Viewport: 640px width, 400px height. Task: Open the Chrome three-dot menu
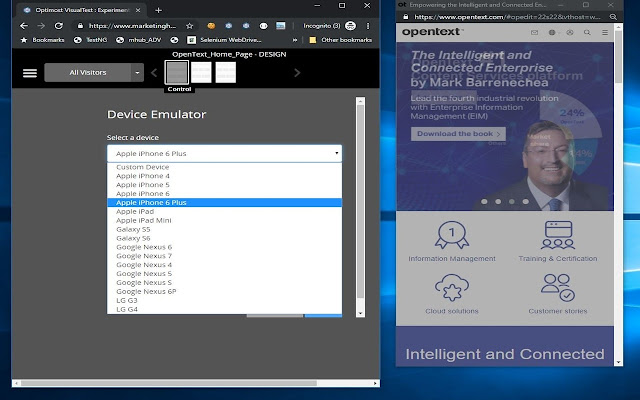click(368, 26)
